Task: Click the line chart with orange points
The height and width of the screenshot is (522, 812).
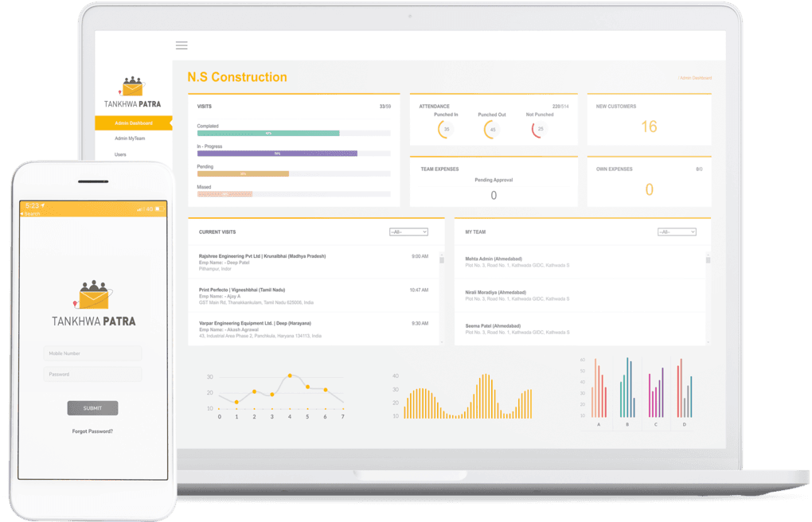Action: pyautogui.click(x=276, y=395)
